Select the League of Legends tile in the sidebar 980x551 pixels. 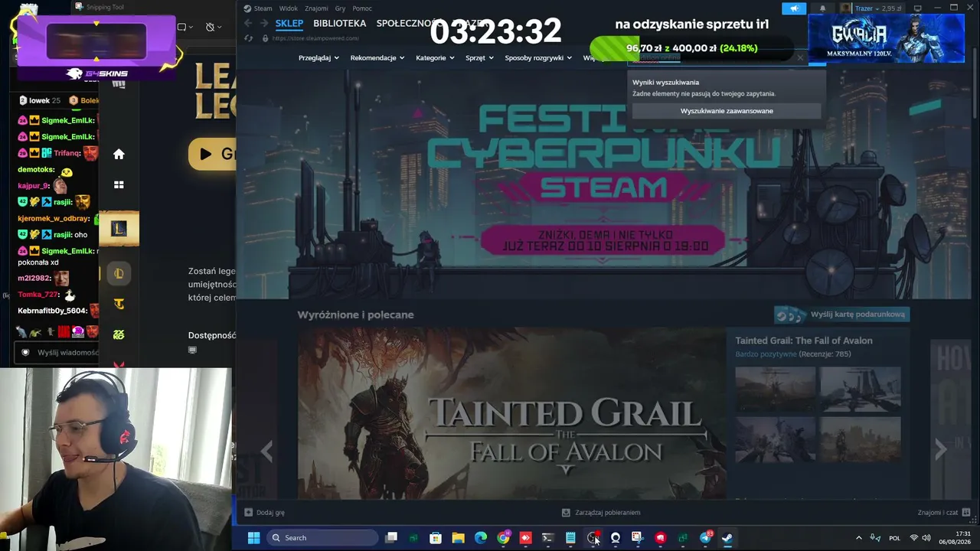click(119, 228)
